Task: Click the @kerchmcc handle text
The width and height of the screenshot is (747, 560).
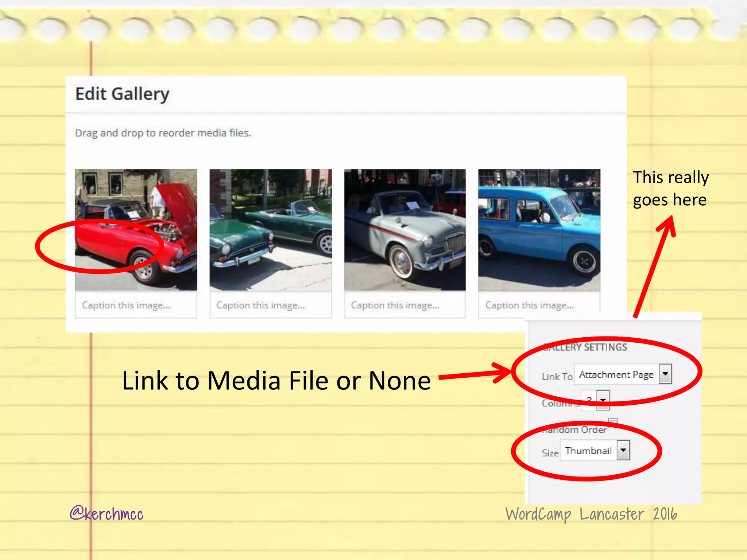Action: [x=107, y=513]
